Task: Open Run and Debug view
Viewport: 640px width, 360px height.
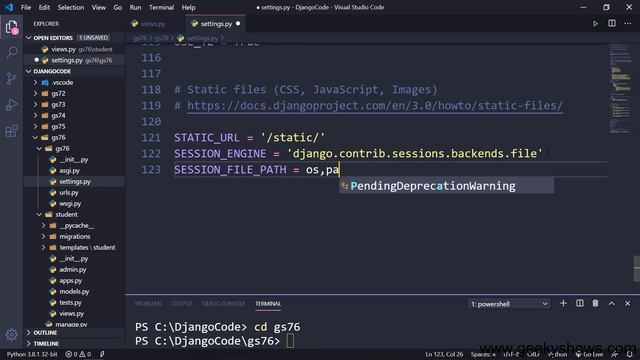Action: pyautogui.click(x=11, y=105)
